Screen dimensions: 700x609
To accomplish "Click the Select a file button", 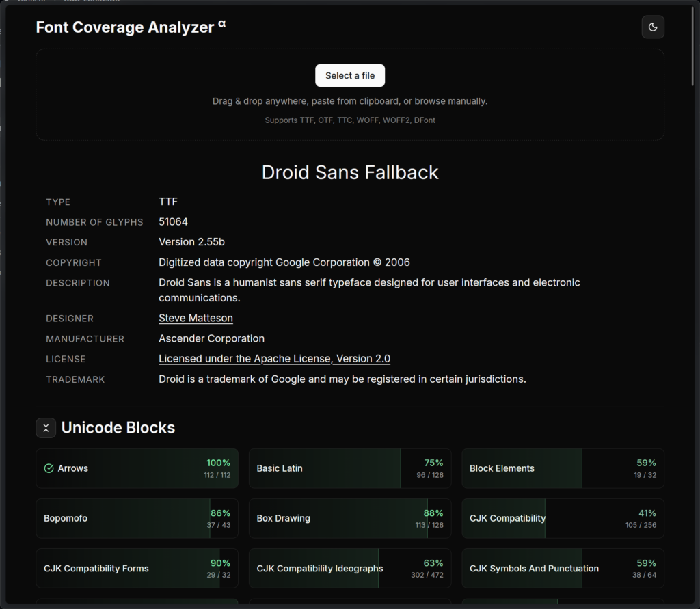I will point(350,76).
